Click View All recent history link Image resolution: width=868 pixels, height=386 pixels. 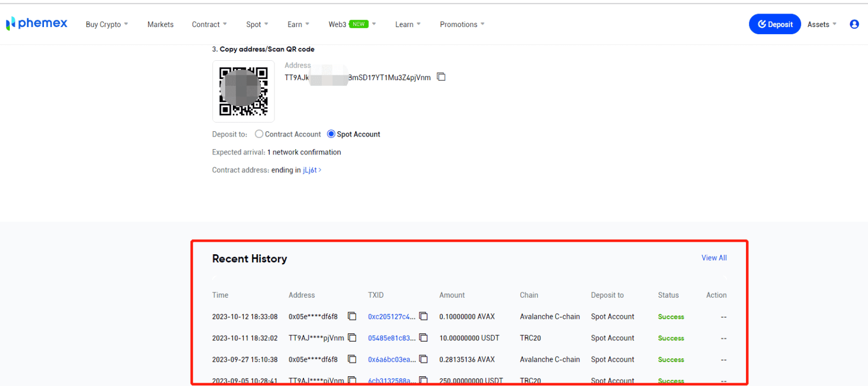coord(714,258)
